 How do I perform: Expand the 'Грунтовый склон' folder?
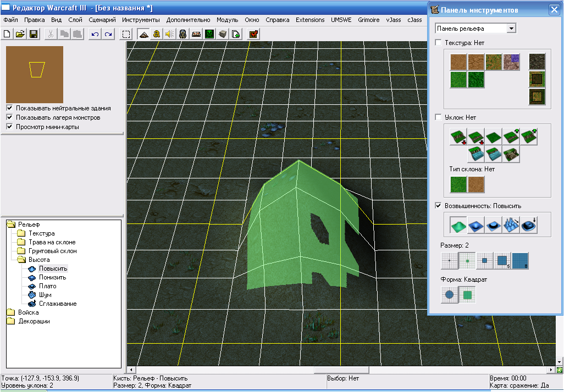pyautogui.click(x=21, y=251)
